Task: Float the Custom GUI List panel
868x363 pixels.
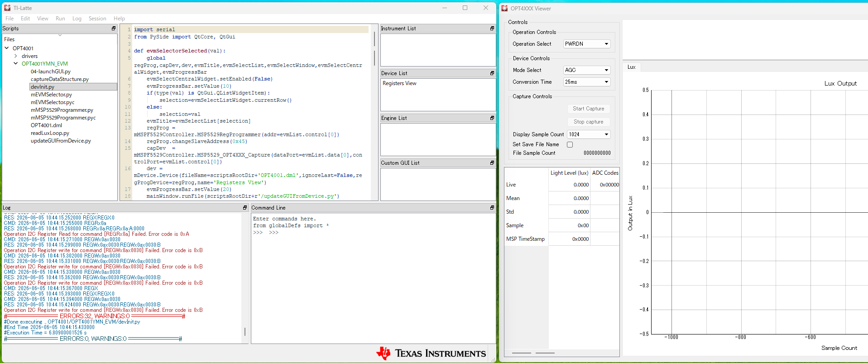Action: pos(492,163)
